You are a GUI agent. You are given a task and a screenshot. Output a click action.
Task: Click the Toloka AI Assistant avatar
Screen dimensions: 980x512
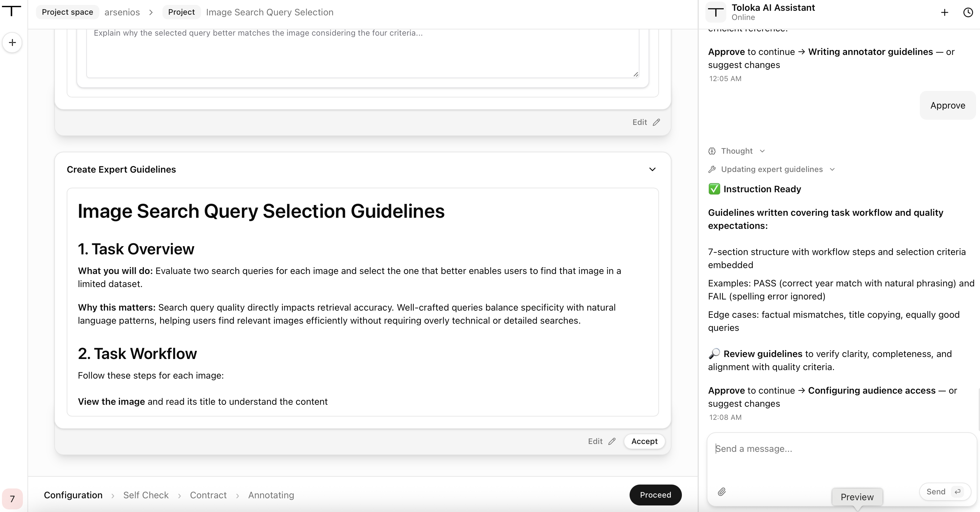coord(716,12)
